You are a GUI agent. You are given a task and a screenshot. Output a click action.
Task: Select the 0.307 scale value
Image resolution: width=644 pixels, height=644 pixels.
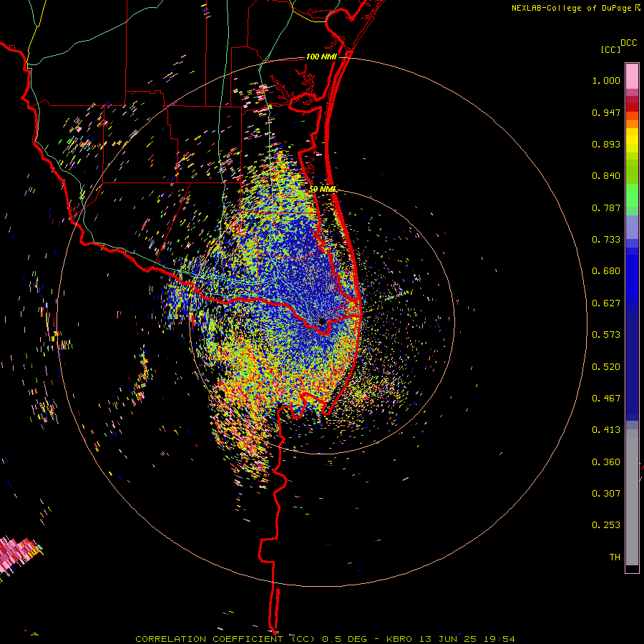click(606, 494)
